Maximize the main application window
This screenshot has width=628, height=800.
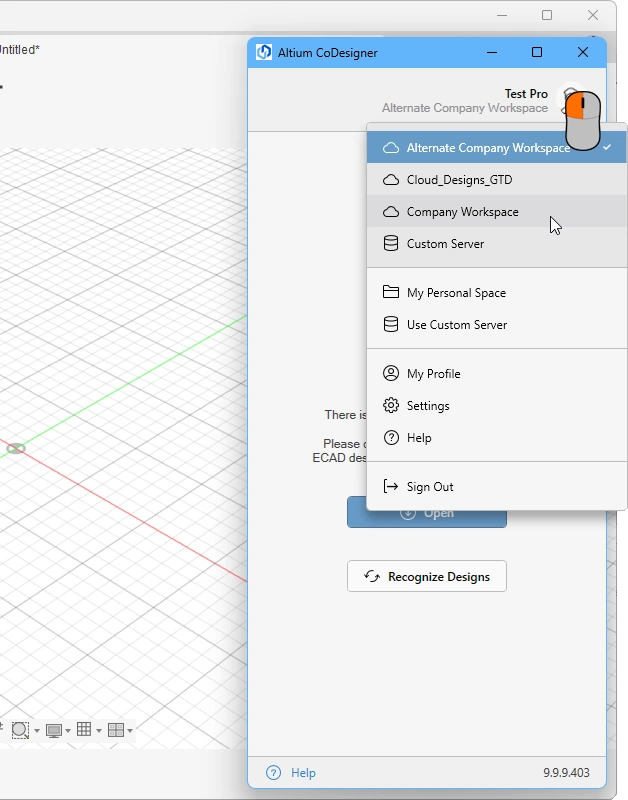coord(547,15)
